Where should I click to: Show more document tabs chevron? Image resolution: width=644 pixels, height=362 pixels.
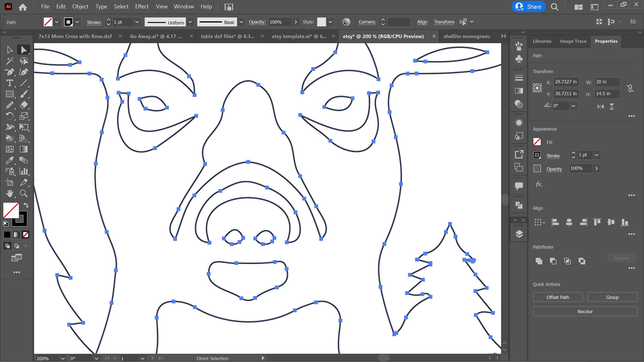503,36
